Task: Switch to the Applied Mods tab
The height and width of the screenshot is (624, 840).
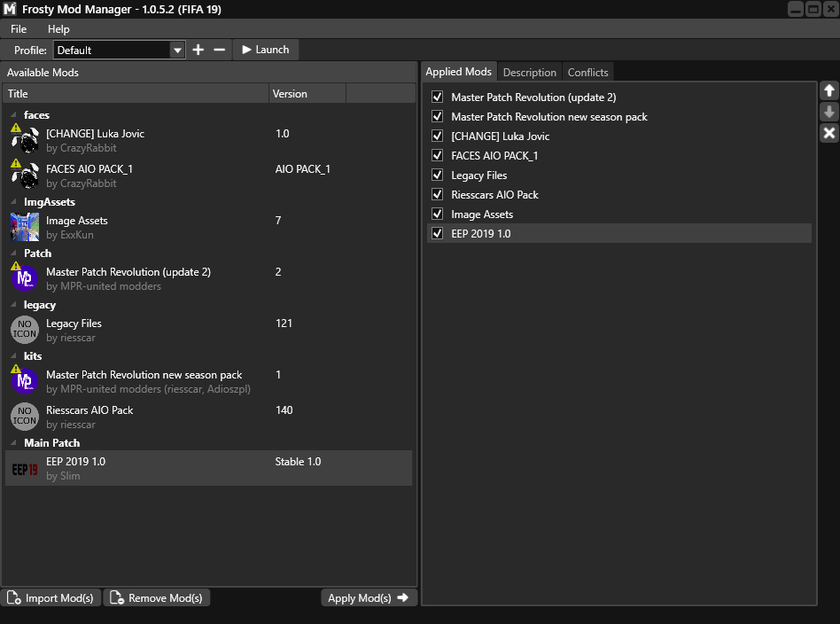Action: point(459,72)
